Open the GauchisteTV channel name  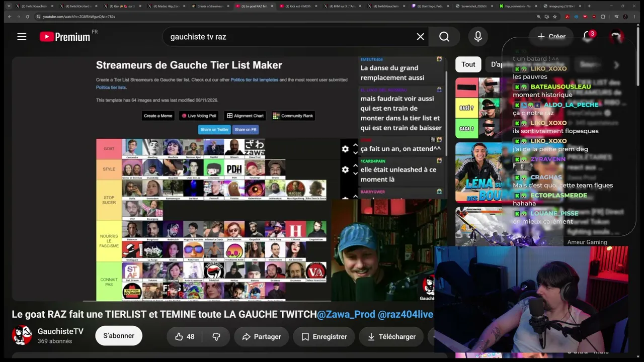(60, 331)
